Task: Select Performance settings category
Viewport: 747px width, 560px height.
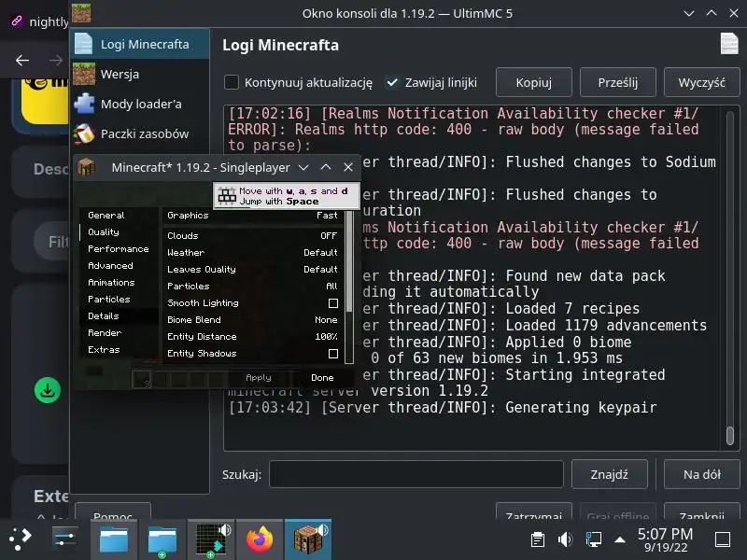Action: [x=119, y=249]
